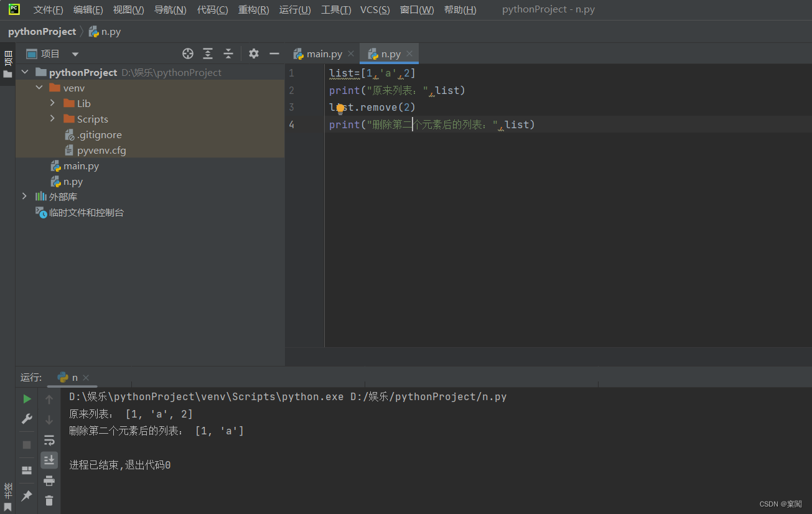Click console line '原来列表: [1, 'a', 2]'
The width and height of the screenshot is (812, 514).
pos(131,414)
